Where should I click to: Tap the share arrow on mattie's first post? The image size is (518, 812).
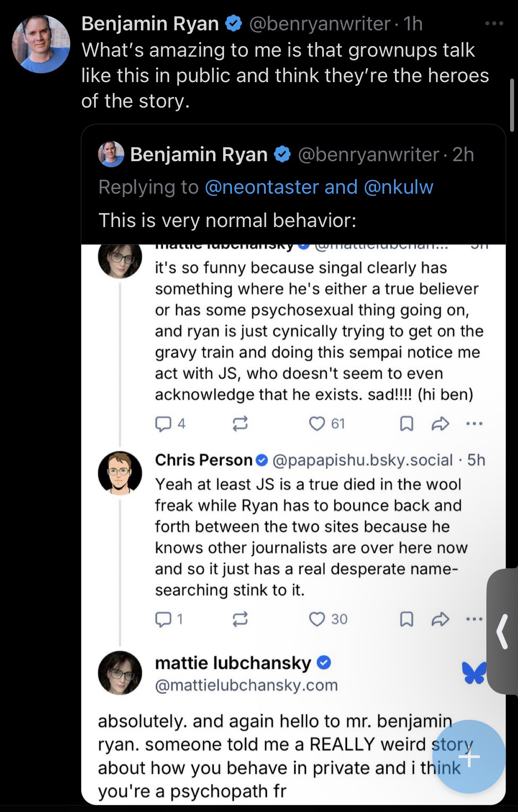tap(440, 423)
